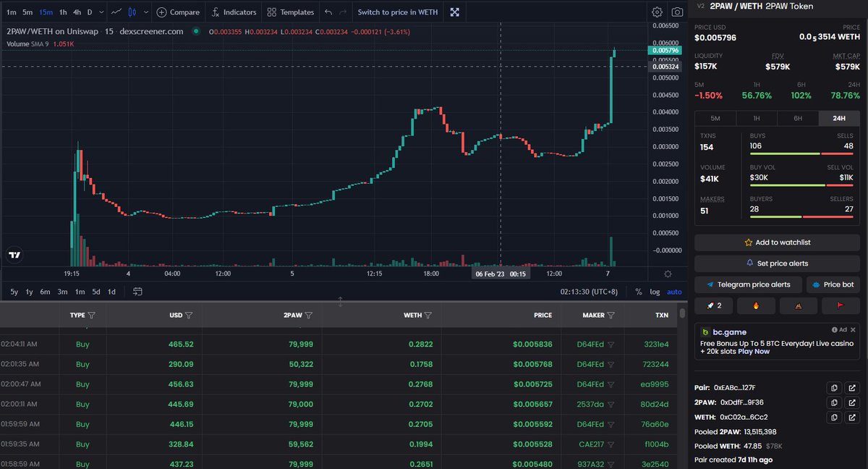This screenshot has height=469, width=868.
Task: Set chart range to 3m
Action: point(62,292)
